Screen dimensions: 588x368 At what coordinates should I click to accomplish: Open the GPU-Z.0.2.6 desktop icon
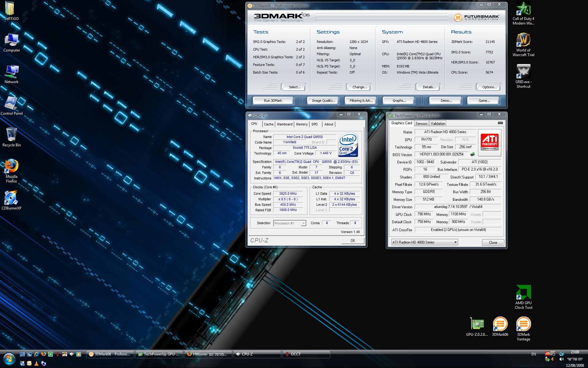tap(477, 327)
